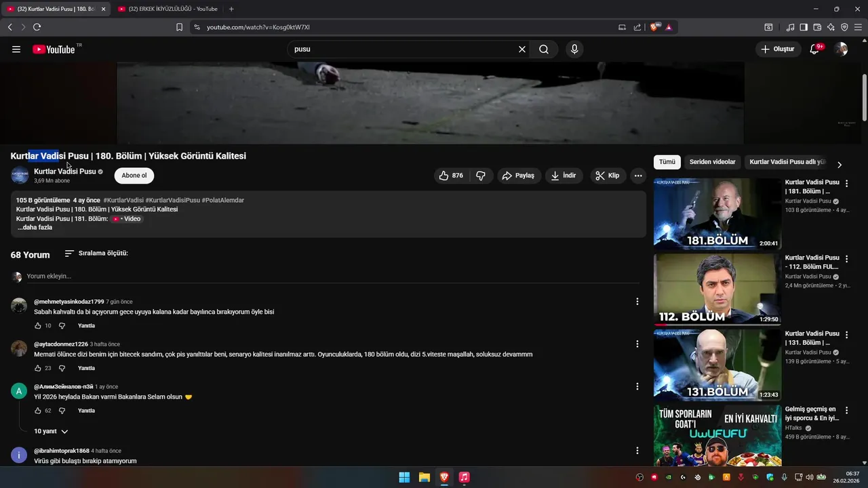868x488 pixels.
Task: Expand the 10 yanıt replies
Action: pyautogui.click(x=51, y=432)
